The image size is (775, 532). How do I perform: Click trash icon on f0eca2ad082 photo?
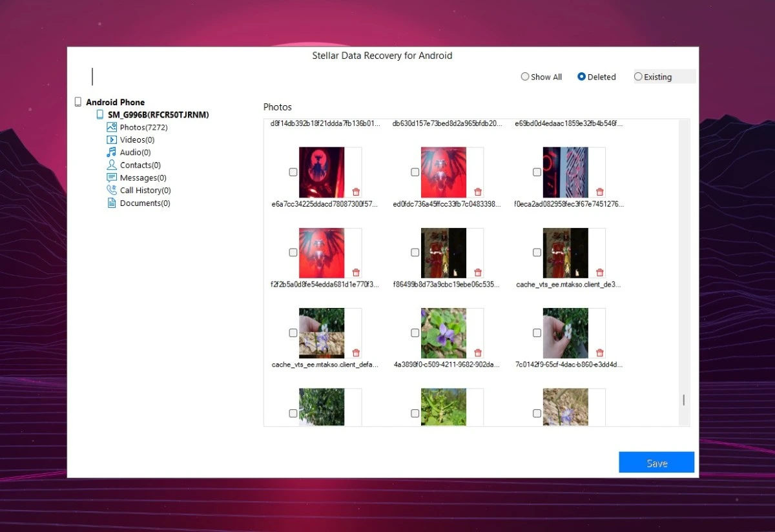coord(599,192)
